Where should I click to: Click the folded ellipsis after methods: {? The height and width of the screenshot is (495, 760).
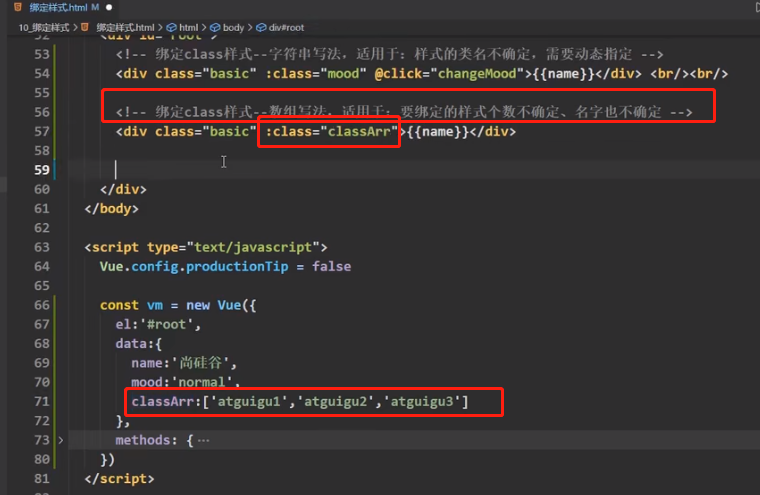(204, 440)
